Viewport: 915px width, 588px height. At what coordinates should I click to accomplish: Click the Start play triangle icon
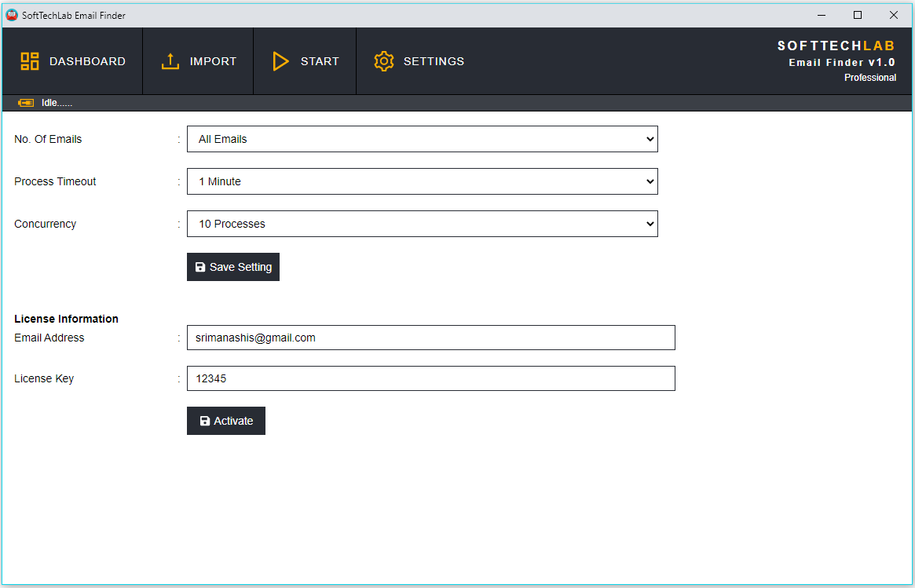coord(280,61)
